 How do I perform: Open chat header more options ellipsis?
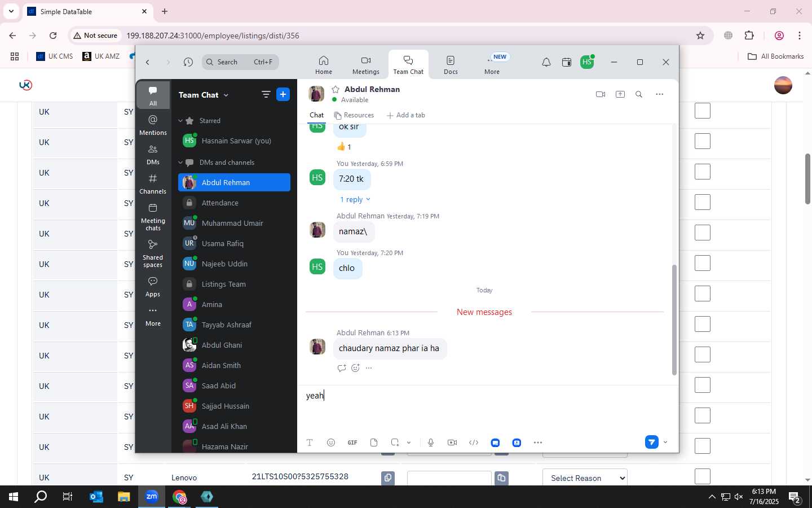point(659,94)
